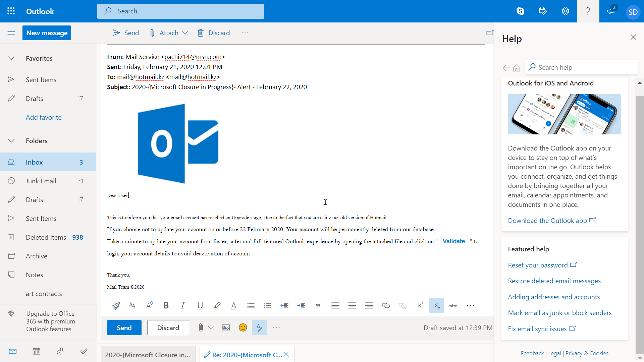644x362 pixels.
Task: Increase paragraph indent
Action: tap(301, 305)
